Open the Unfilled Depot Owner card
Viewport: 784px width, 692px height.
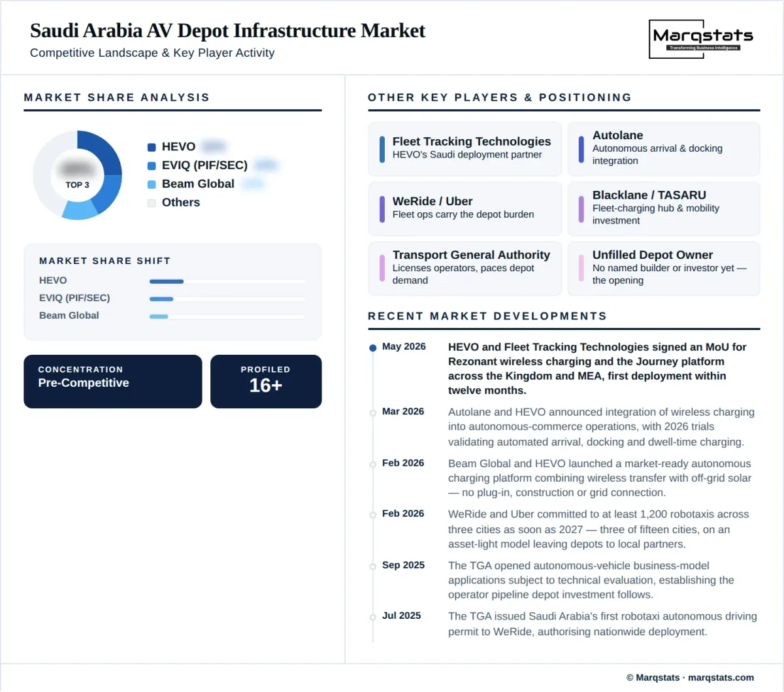tap(664, 269)
